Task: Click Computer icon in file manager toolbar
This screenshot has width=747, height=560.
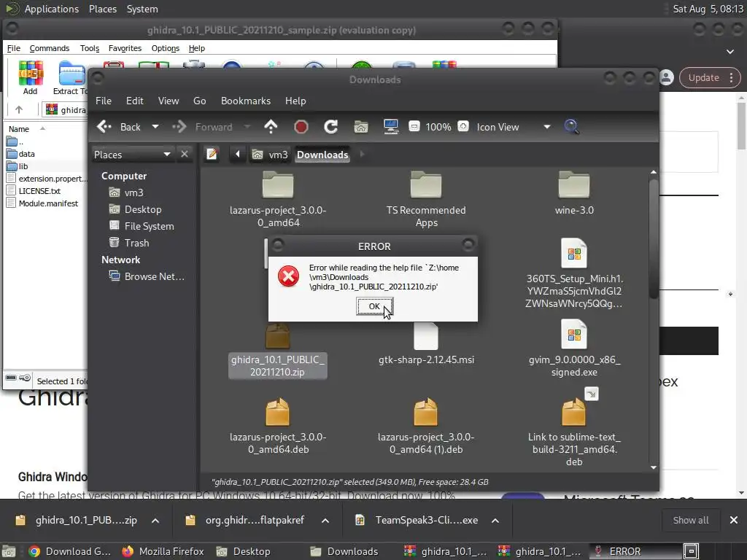Action: tap(391, 127)
